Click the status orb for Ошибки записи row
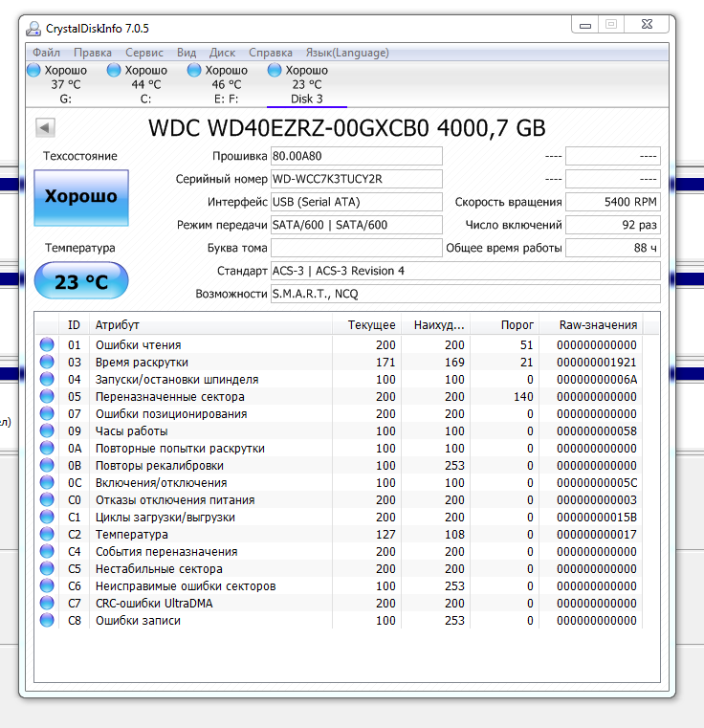This screenshot has width=704, height=728. 47,621
